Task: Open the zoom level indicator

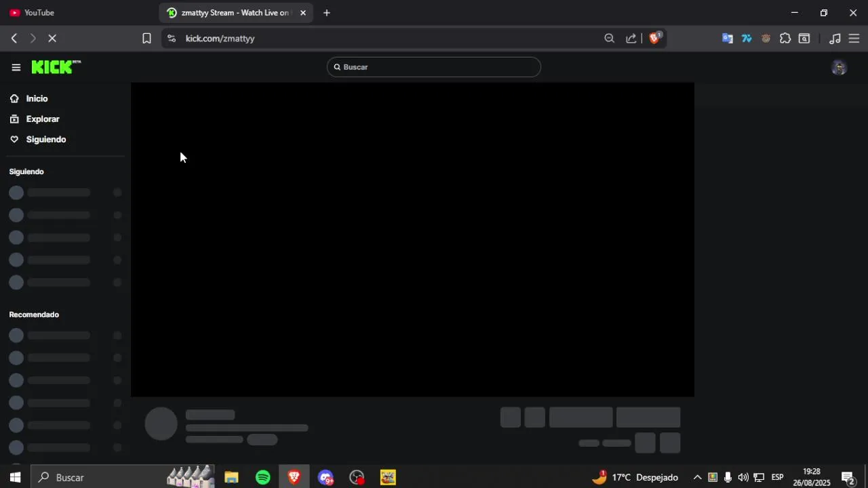Action: pyautogui.click(x=609, y=39)
